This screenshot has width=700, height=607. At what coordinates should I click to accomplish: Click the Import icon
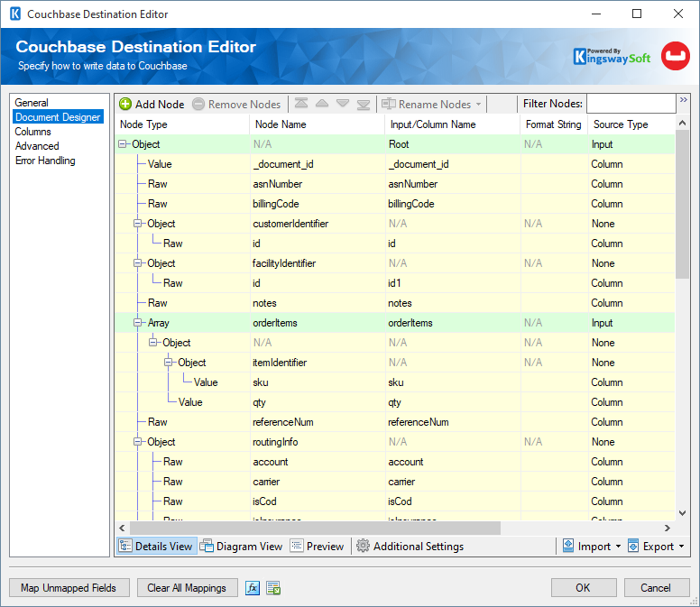click(568, 546)
